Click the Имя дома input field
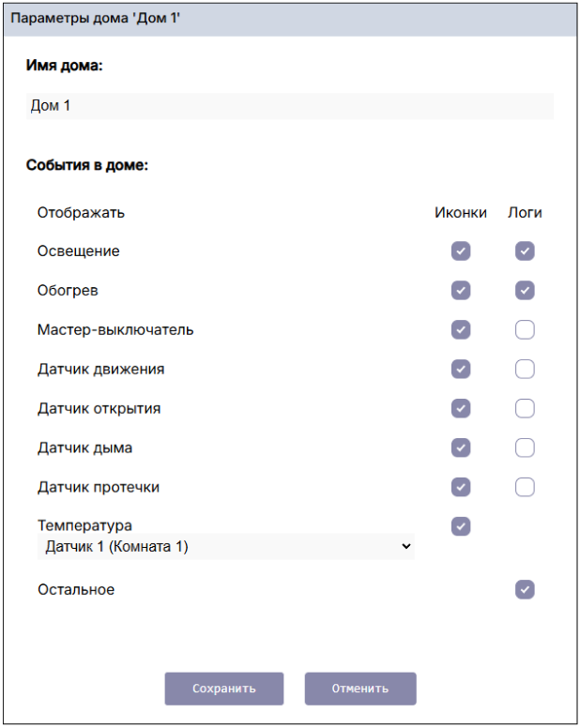Viewport: 580px width, 728px height. point(291,107)
